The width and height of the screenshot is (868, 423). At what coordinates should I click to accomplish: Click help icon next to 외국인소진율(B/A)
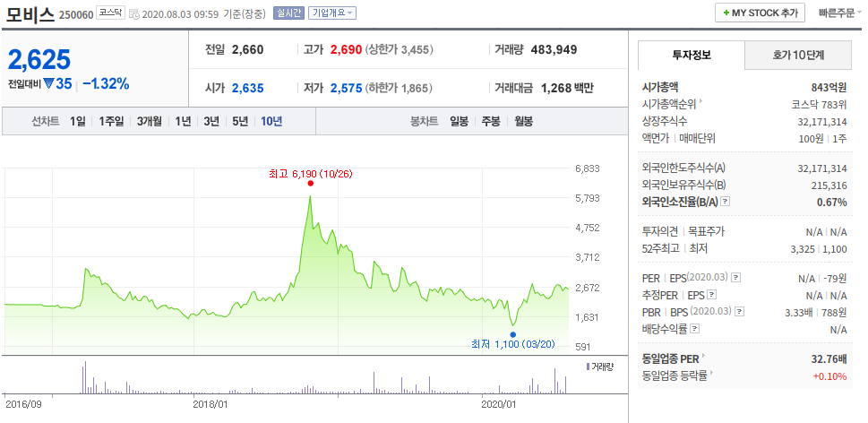pos(726,202)
